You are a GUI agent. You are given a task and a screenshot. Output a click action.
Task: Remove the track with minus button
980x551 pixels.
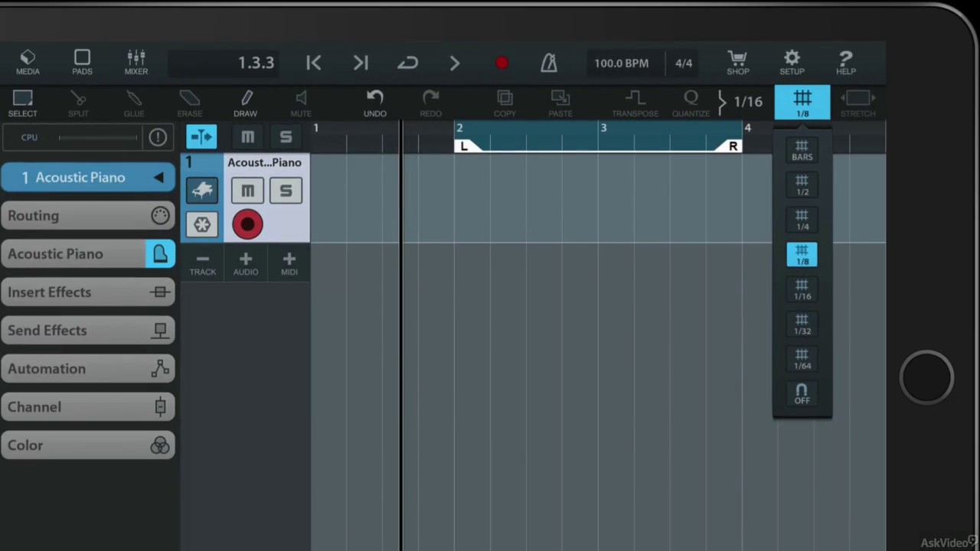203,263
